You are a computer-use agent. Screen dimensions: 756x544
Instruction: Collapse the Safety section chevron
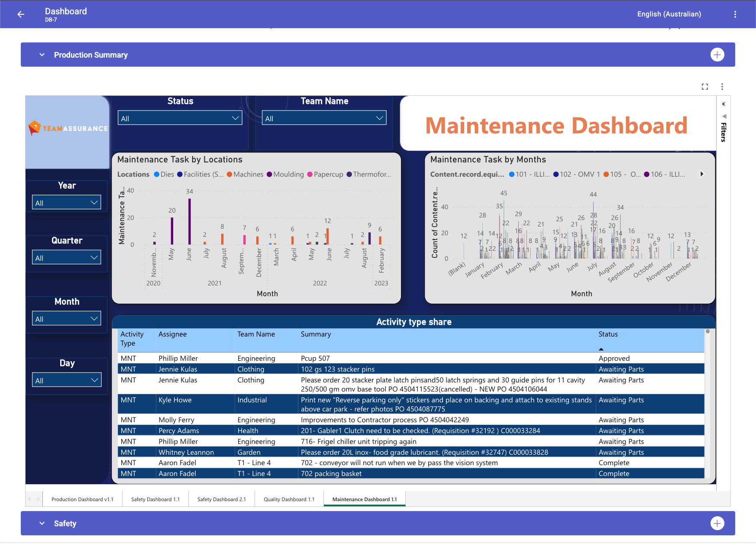tap(42, 523)
